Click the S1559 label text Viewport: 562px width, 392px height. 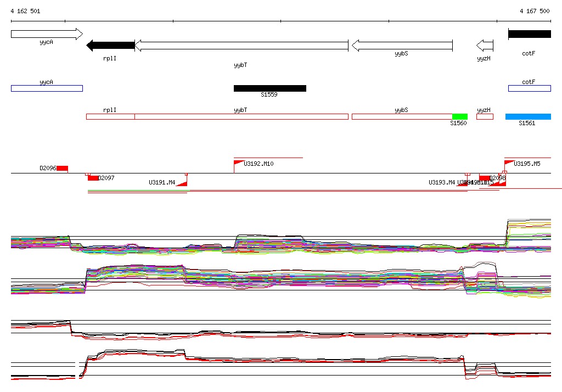pyautogui.click(x=269, y=94)
